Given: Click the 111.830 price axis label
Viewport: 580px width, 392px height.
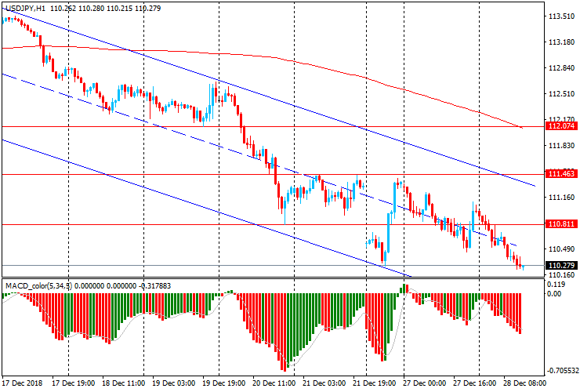Looking at the screenshot, I should click(x=561, y=146).
